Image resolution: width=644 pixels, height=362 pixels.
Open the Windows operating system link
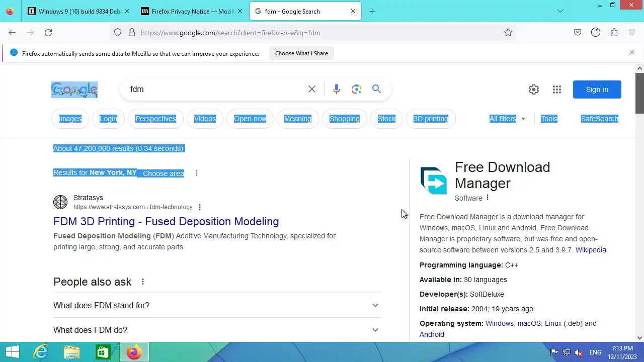[500, 323]
